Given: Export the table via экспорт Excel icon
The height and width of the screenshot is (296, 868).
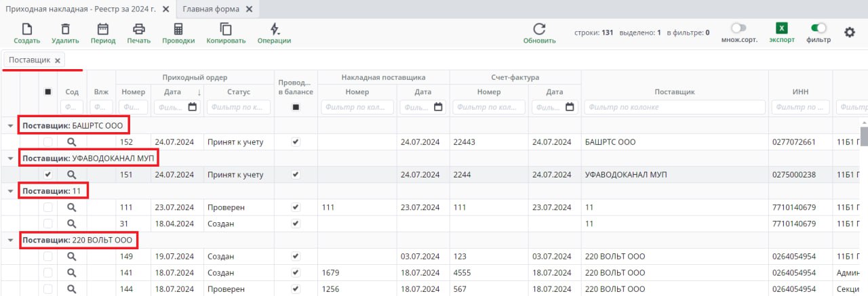Looking at the screenshot, I should tap(782, 28).
